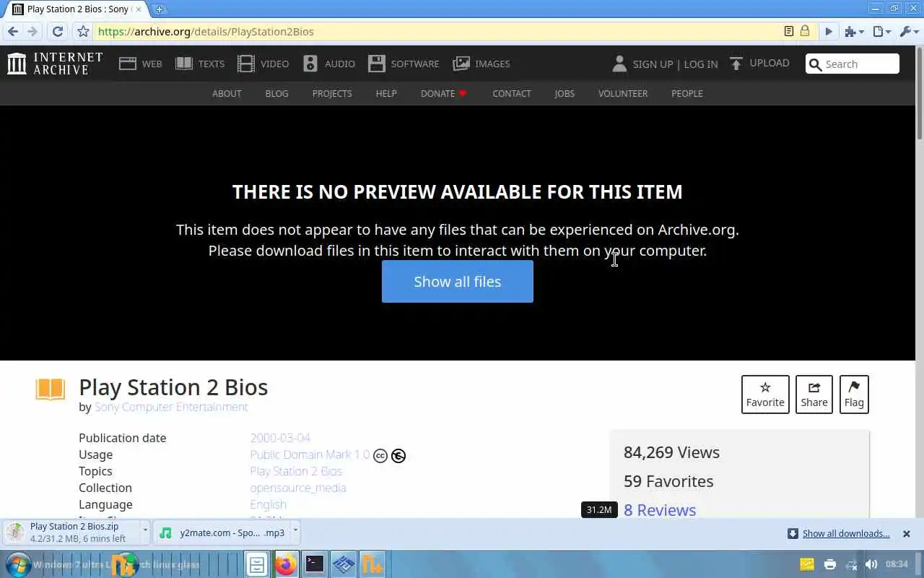
Task: Close the Play Station 2 Bios tab
Action: pos(139,9)
